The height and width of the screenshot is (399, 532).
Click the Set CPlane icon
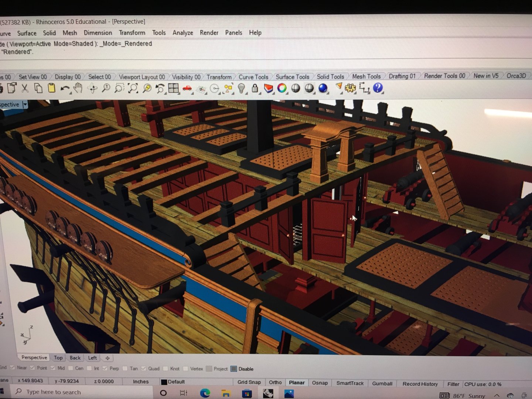pyautogui.click(x=201, y=89)
